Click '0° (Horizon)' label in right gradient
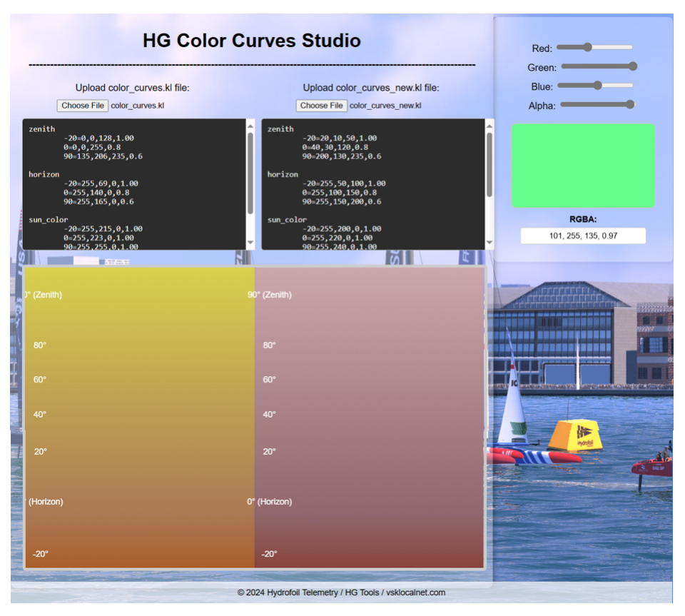The height and width of the screenshot is (616, 685). click(270, 502)
